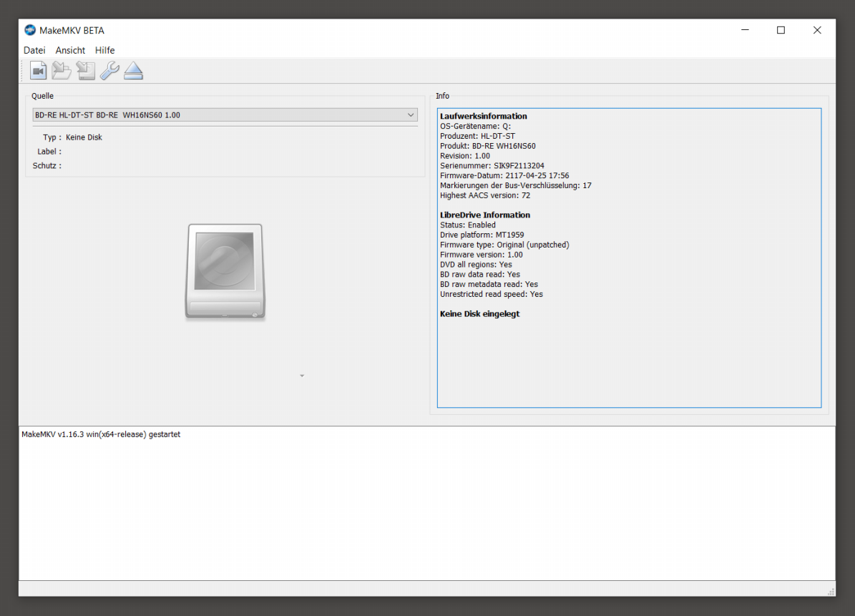Screen dimensions: 855x616
Task: Click the DVD all regions: Yes line
Action: [x=476, y=265]
